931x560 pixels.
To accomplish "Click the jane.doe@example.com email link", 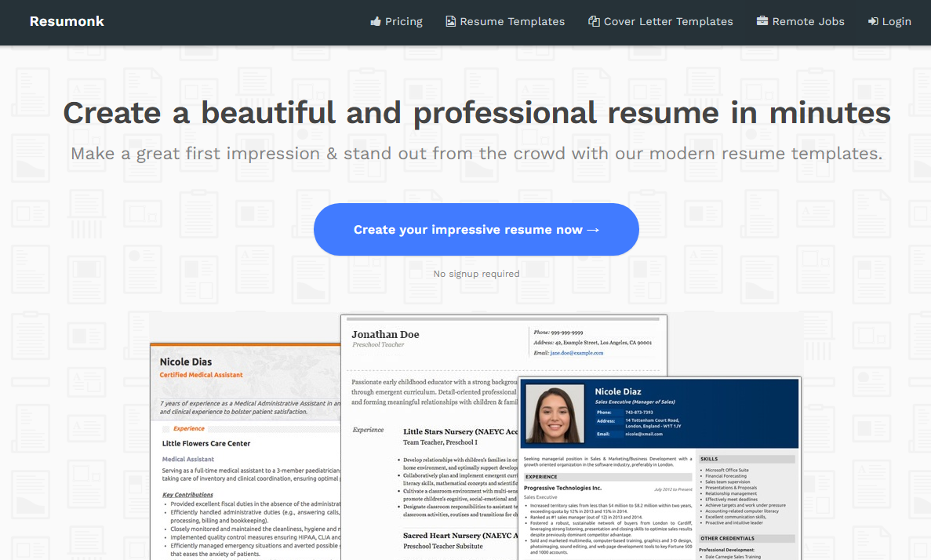I will pos(576,353).
